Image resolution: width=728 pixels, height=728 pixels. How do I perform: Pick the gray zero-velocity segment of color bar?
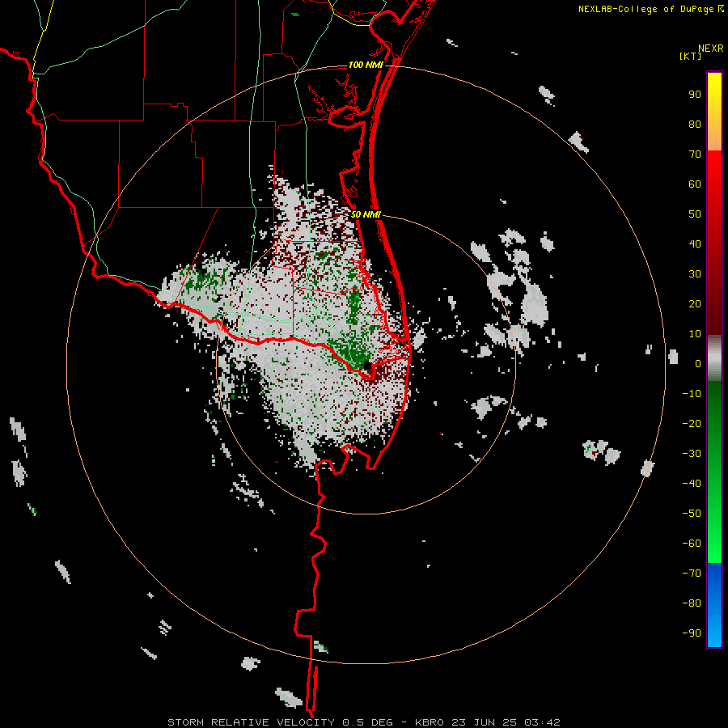coord(714,358)
